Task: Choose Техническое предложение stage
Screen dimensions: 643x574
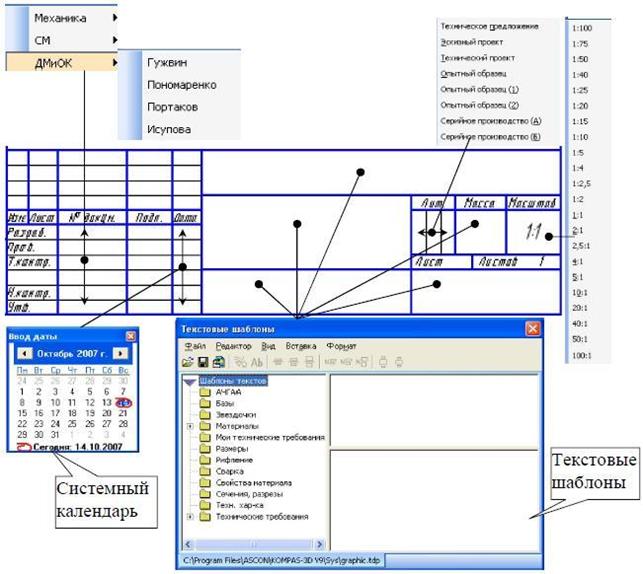Action: point(490,26)
